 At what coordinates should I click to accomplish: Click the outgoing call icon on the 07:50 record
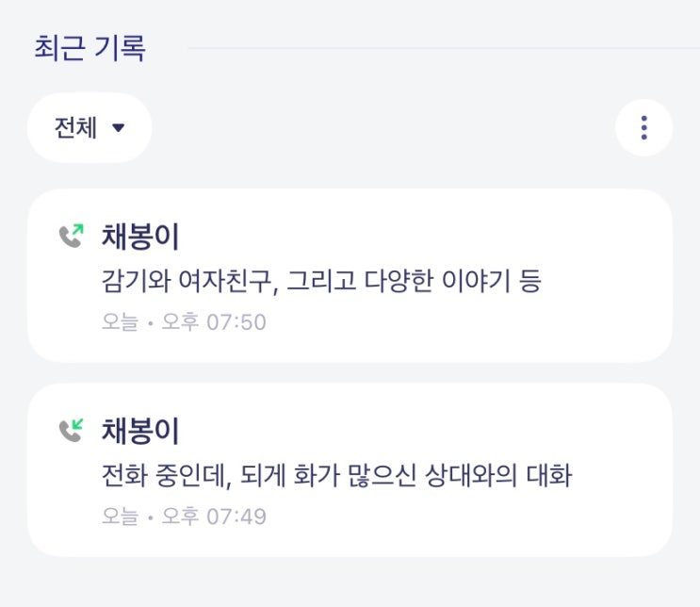(x=71, y=235)
